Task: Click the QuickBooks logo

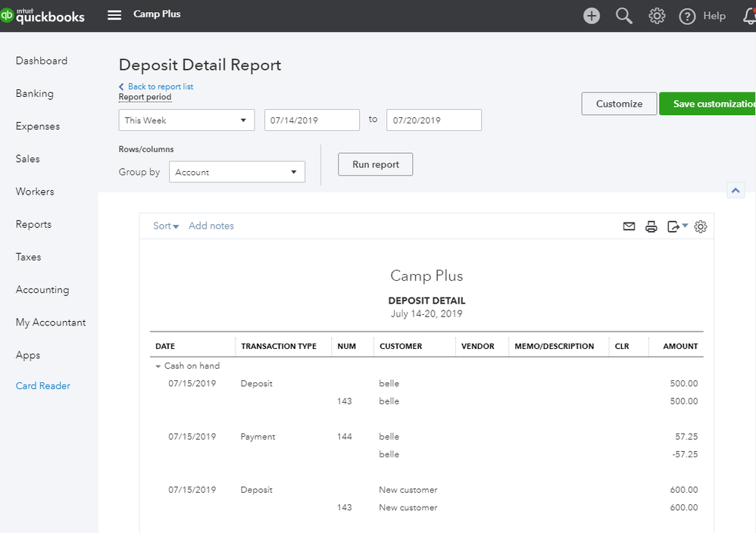Action: point(43,15)
